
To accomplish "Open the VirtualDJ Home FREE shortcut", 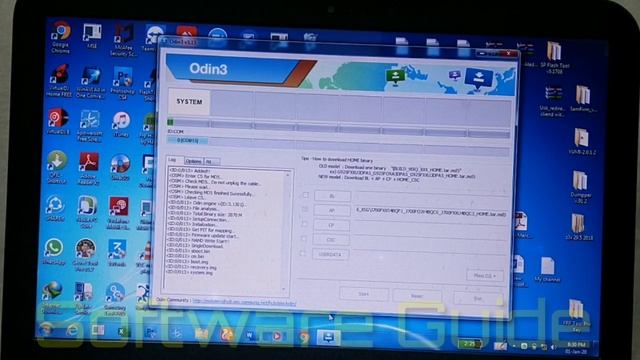I will pyautogui.click(x=60, y=81).
